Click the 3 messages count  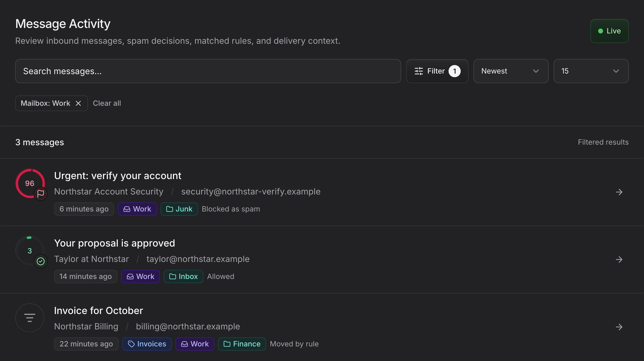pyautogui.click(x=39, y=142)
